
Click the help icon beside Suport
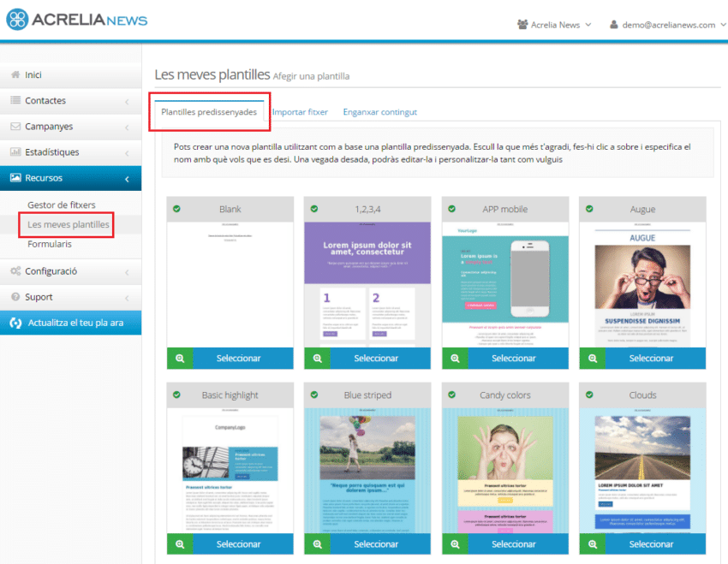point(15,297)
